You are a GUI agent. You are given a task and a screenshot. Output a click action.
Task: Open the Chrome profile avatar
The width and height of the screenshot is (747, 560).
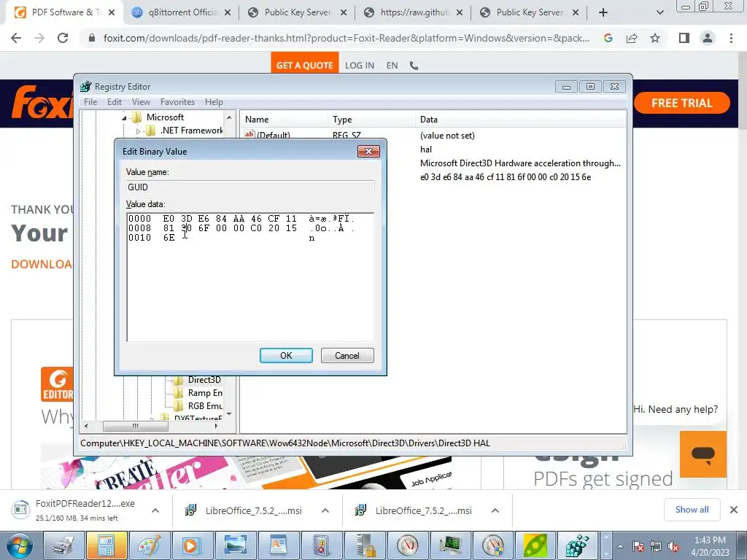click(708, 38)
